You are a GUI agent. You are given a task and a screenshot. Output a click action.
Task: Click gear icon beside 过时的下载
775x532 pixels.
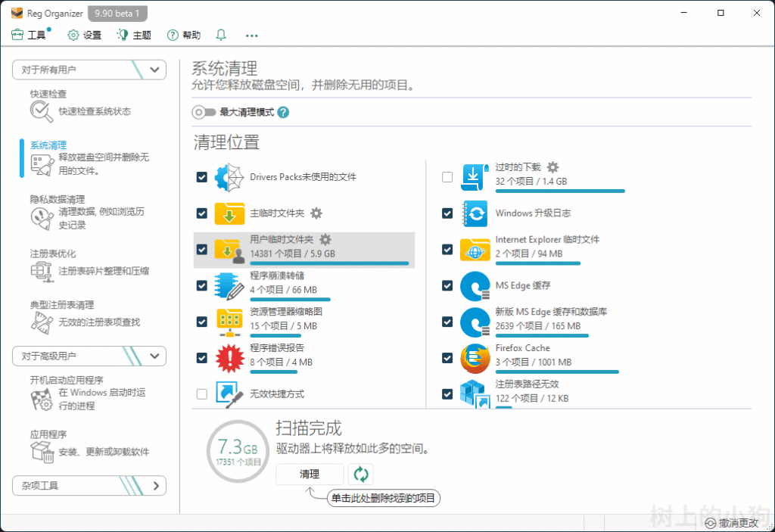[553, 167]
